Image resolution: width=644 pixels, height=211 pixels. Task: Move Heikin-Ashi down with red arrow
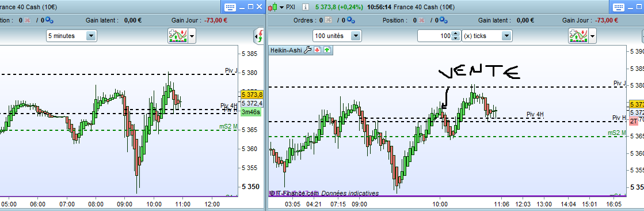(317, 50)
